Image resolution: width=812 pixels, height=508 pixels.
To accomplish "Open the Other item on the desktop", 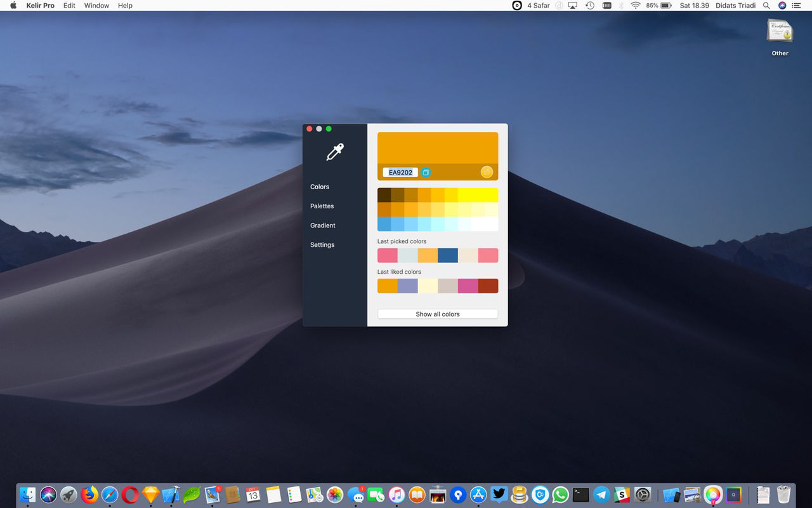I will (x=780, y=37).
